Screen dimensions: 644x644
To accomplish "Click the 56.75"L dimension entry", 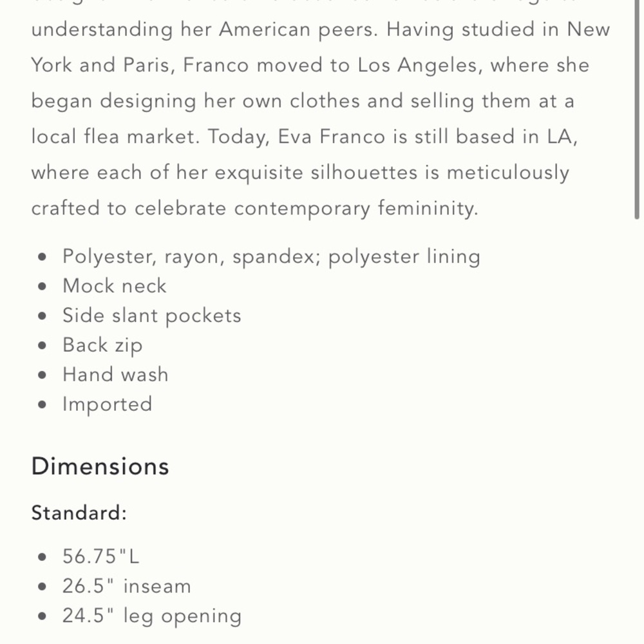I will pos(100,557).
